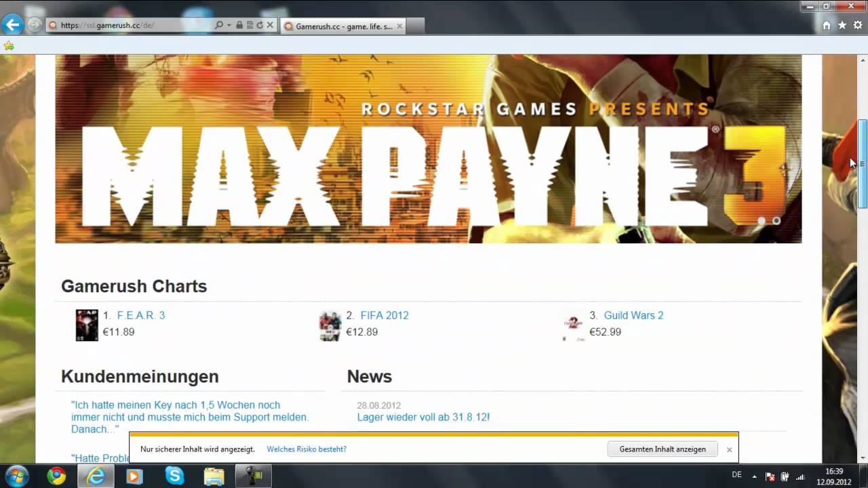Screen dimensions: 868x488
Task: Open Action Center flag icon in tray
Action: click(770, 476)
